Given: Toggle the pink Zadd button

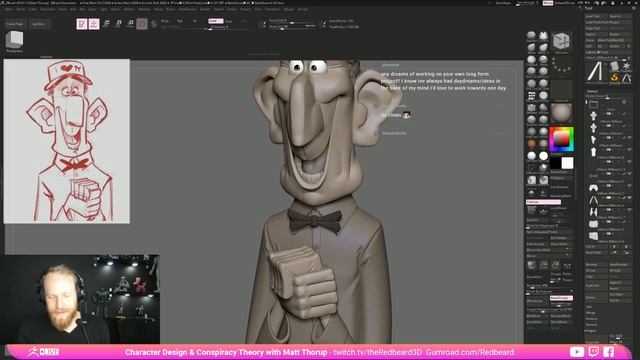Looking at the screenshot, I should (216, 21).
